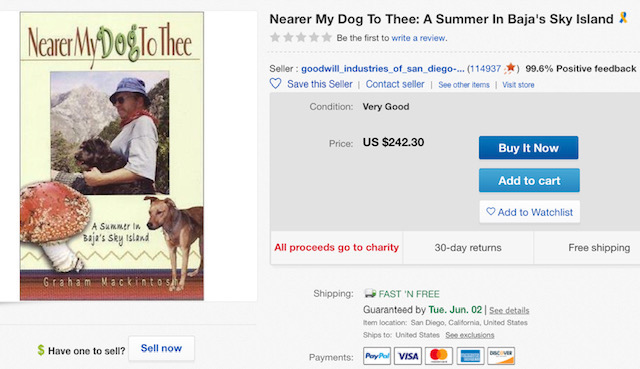Click the five-star rating row
The height and width of the screenshot is (369, 640).
[301, 38]
